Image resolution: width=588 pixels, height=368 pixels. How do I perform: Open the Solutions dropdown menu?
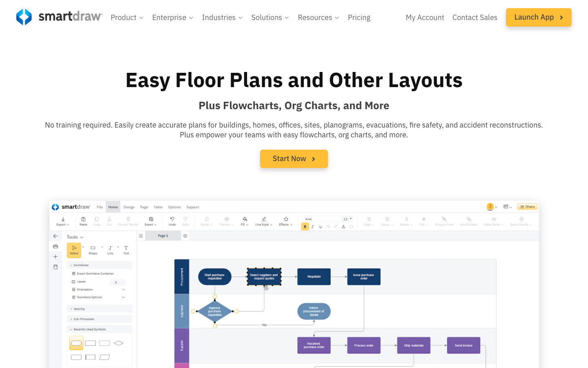(x=270, y=18)
